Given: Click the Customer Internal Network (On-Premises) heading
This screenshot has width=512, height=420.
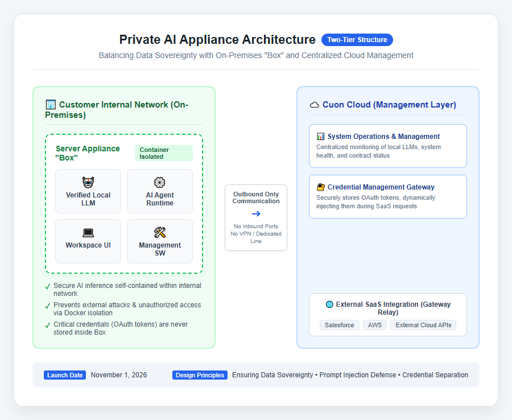Looking at the screenshot, I should [117, 110].
